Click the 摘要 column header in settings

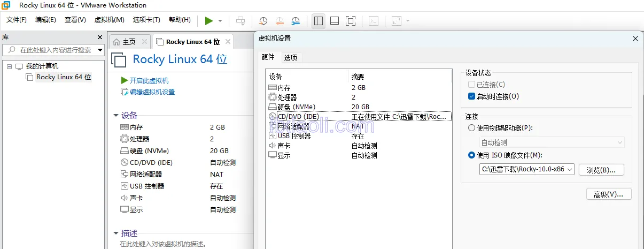[x=400, y=77]
